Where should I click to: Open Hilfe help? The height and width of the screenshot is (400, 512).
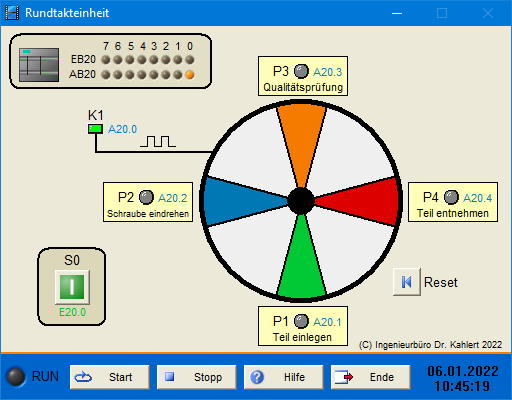tap(284, 377)
